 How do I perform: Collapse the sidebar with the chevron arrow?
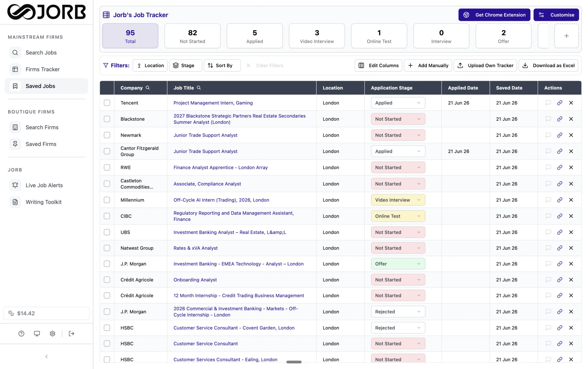[x=47, y=356]
